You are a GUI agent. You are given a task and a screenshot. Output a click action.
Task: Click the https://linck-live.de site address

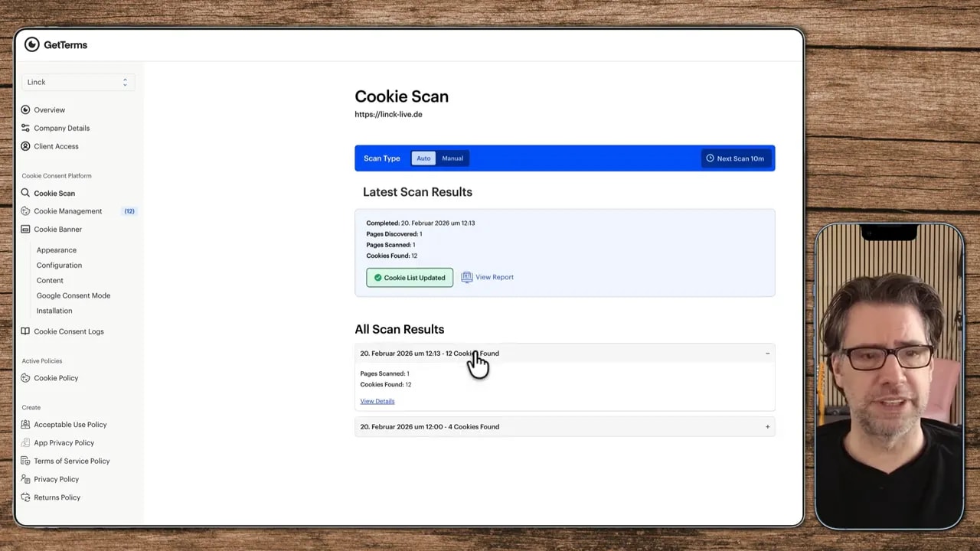[388, 114]
